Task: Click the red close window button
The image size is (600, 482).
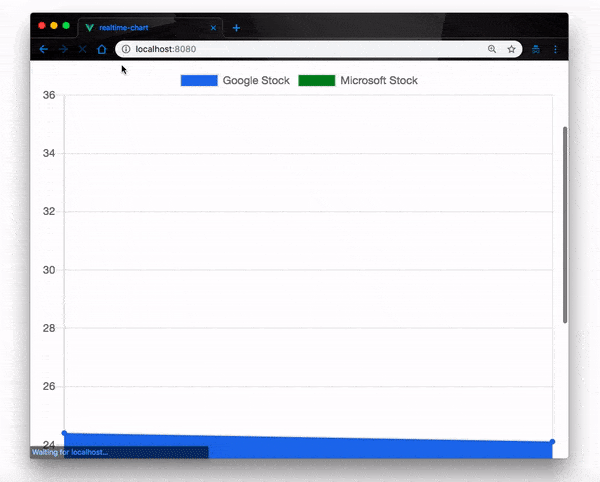Action: pyautogui.click(x=42, y=26)
